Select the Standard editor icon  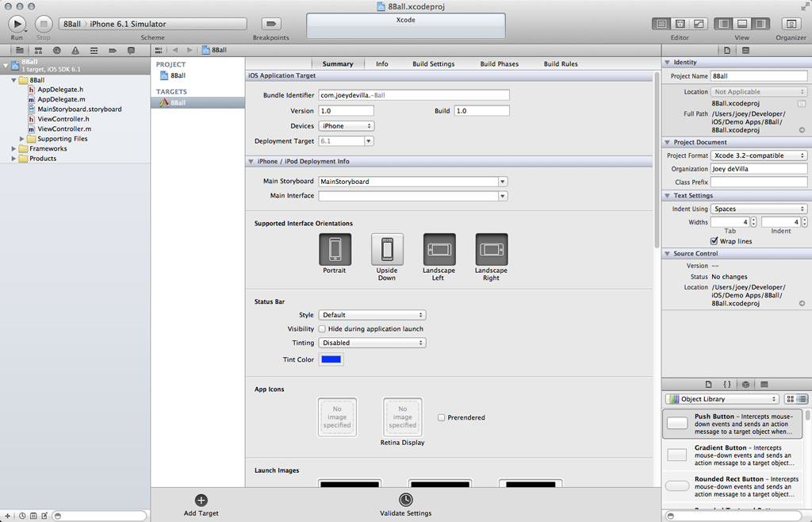[661, 24]
